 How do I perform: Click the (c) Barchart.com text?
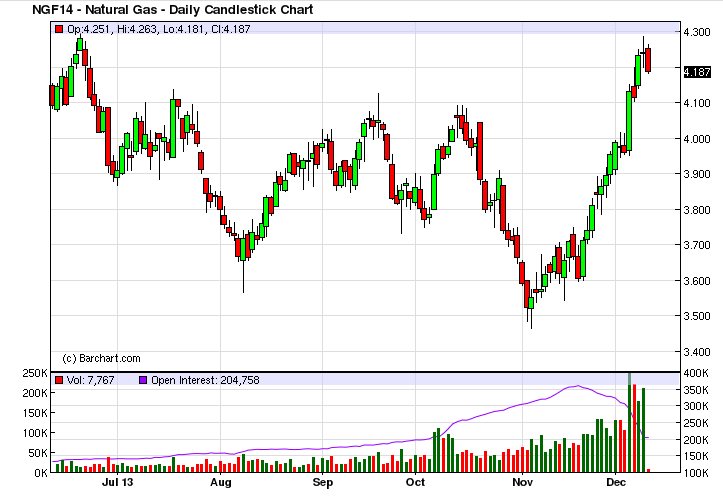(x=101, y=358)
